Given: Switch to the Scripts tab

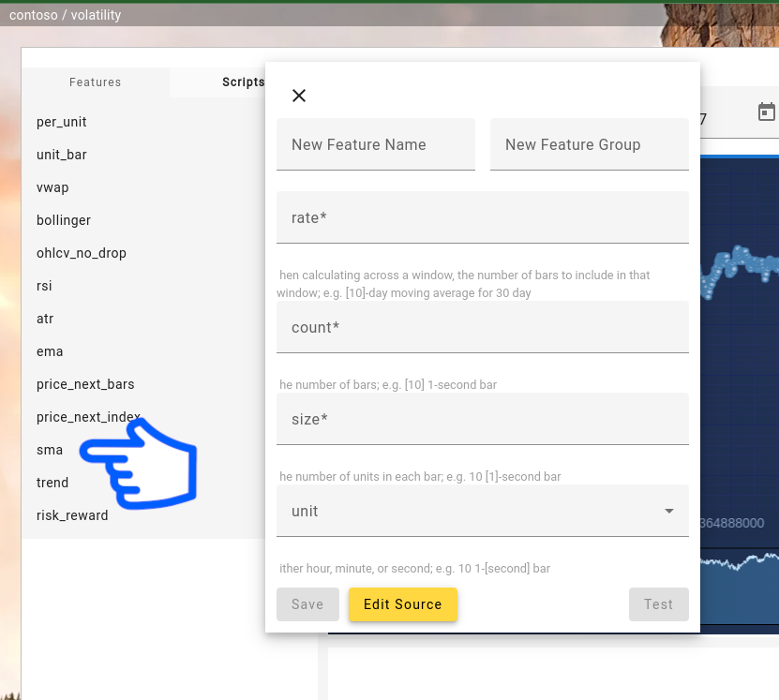Looking at the screenshot, I should coord(243,82).
